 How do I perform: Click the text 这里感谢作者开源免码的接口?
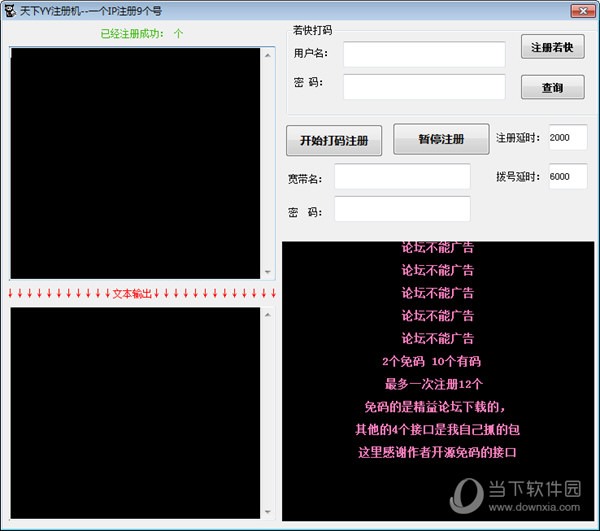click(437, 453)
